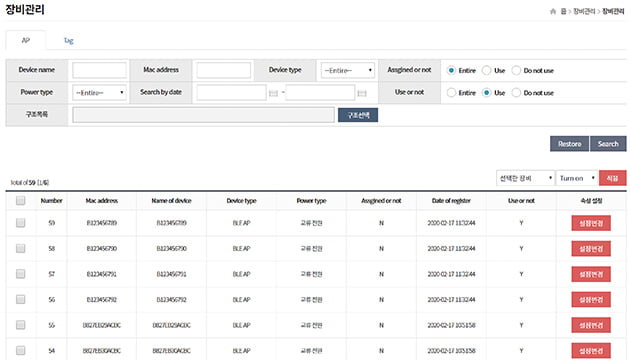The width and height of the screenshot is (630, 364).
Task: Click the Total of 59 count text
Action: pos(29,183)
